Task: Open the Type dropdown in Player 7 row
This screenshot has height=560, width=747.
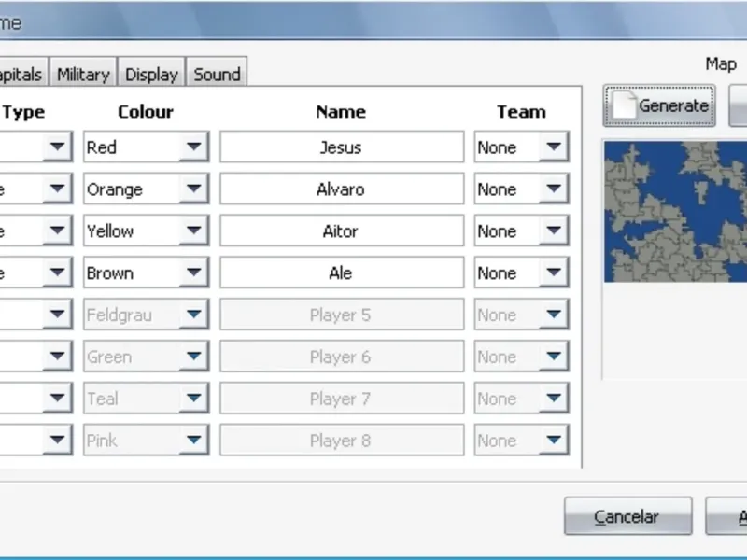Action: point(36,399)
